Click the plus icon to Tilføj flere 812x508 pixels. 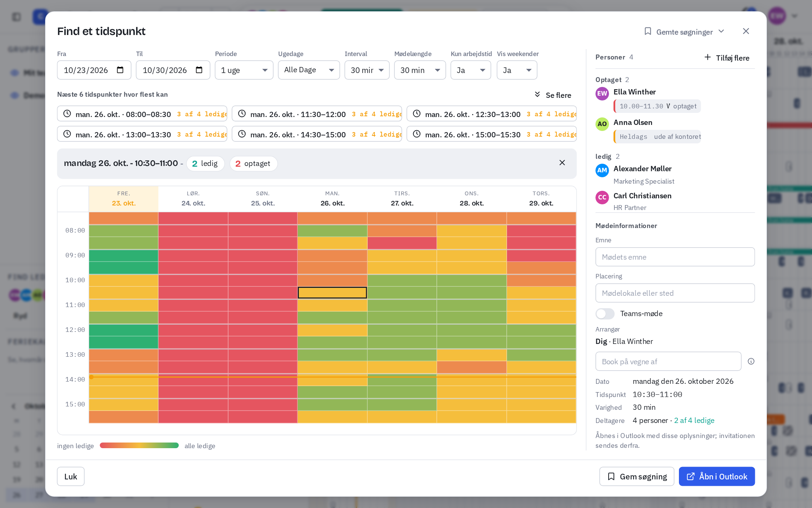click(707, 57)
